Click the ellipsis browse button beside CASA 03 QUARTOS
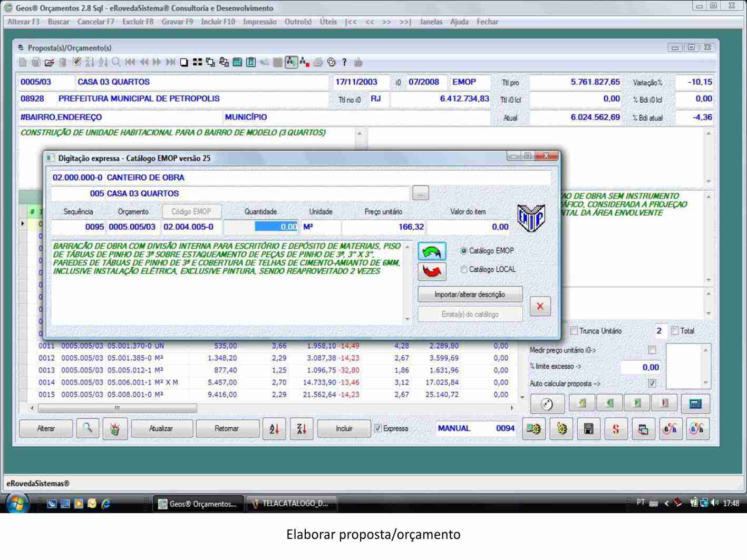Screen dimensions: 747x560 coord(420,193)
